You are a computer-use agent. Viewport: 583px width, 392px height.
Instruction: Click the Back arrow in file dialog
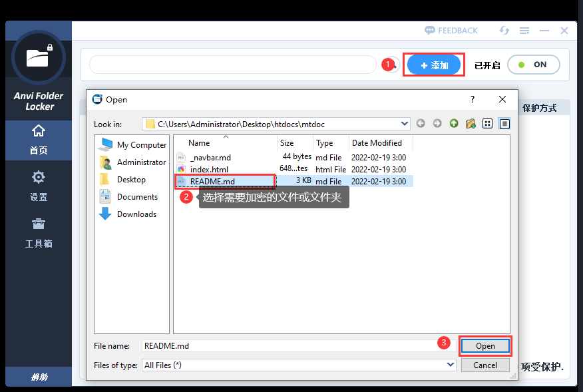(x=421, y=124)
